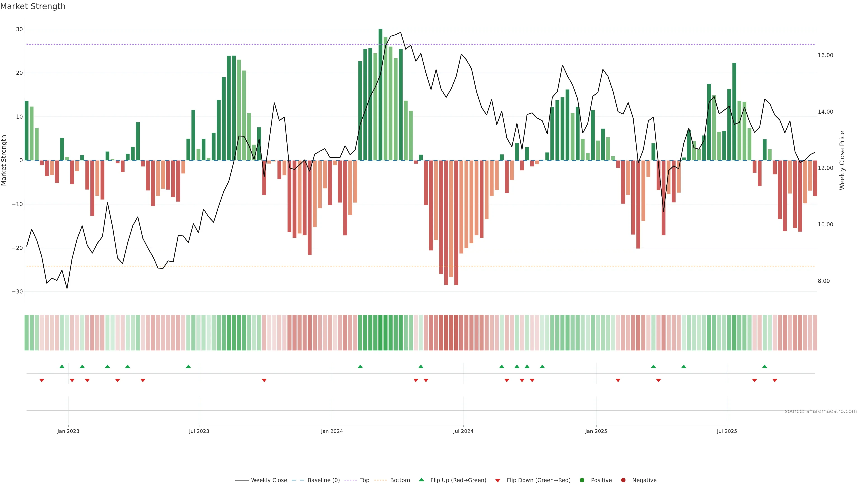The width and height of the screenshot is (868, 488).
Task: Click the Market Strength chart title
Action: point(33,6)
